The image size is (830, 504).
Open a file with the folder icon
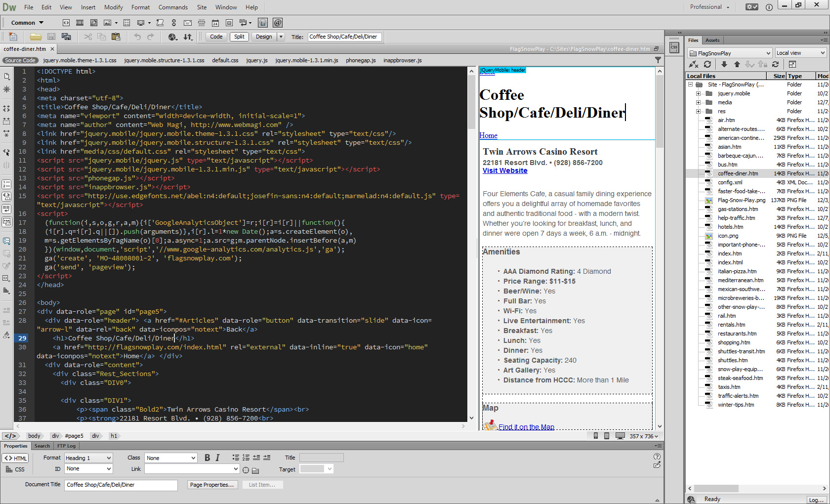coord(35,37)
